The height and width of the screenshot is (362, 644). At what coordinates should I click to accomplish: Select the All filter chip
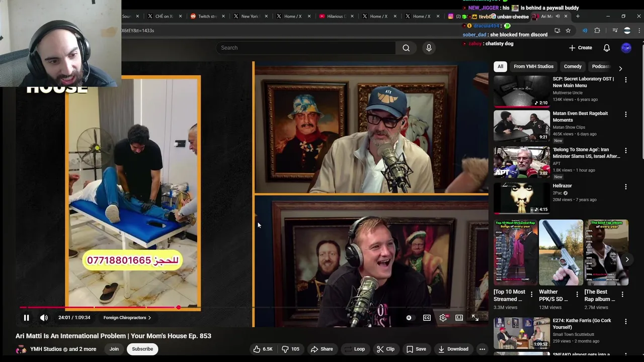(x=500, y=66)
